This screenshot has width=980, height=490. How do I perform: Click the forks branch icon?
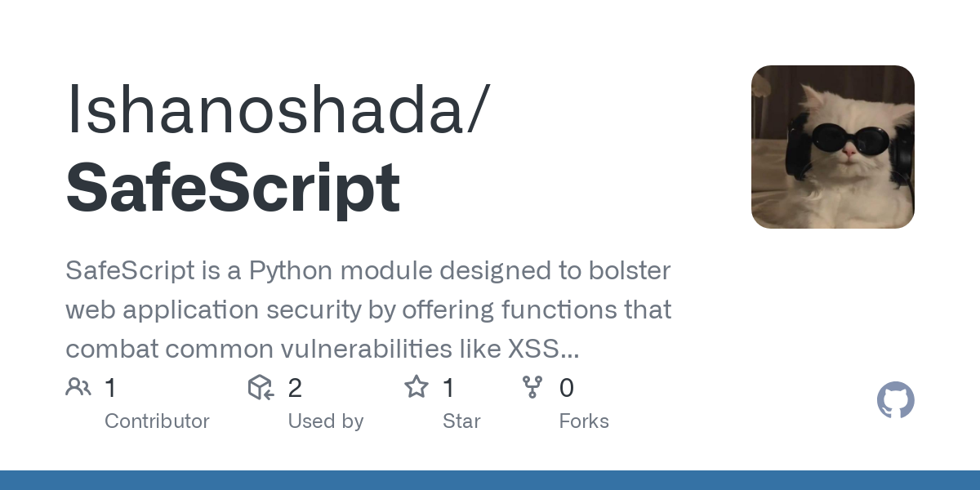[x=532, y=387]
